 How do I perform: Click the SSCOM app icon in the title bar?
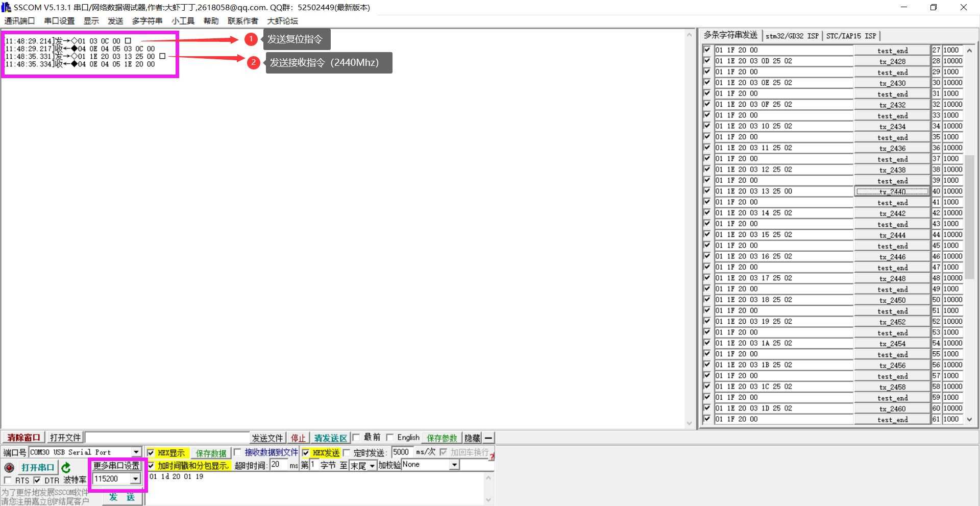coord(6,7)
